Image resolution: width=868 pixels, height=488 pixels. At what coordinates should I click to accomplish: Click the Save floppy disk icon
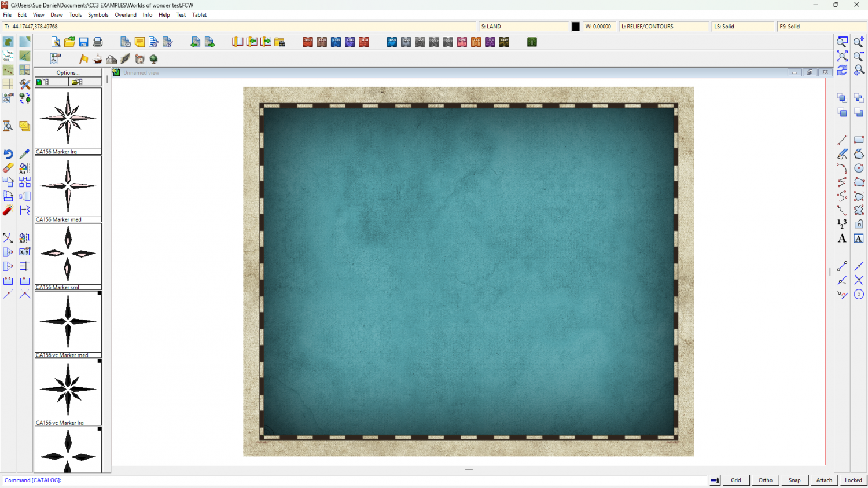(83, 42)
